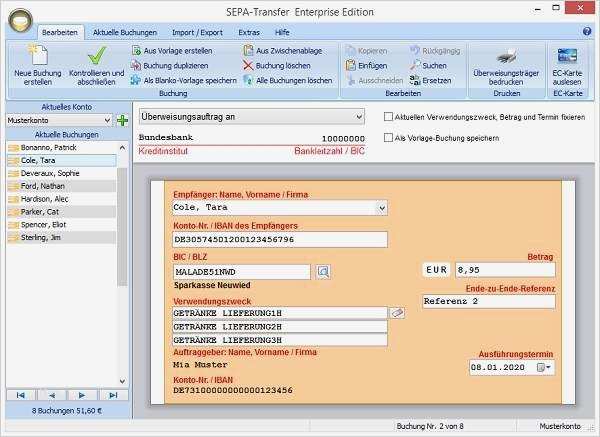Click the IBAN des Empfängers field
This screenshot has width=600, height=437.
(x=280, y=240)
